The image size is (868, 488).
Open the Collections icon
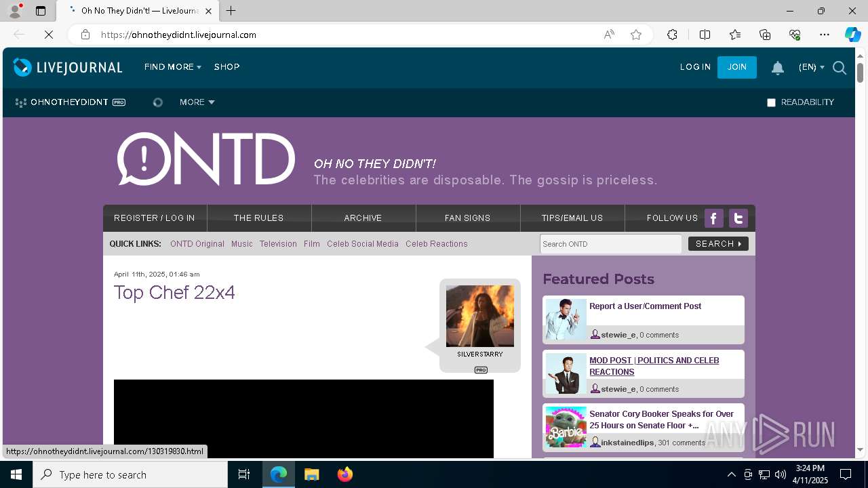[x=765, y=35]
